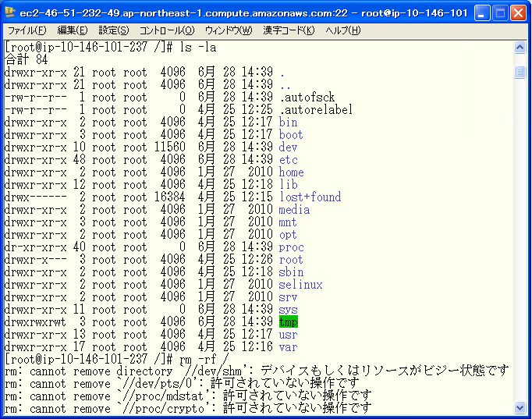Click the //proc/mdstat error line

click(188, 396)
